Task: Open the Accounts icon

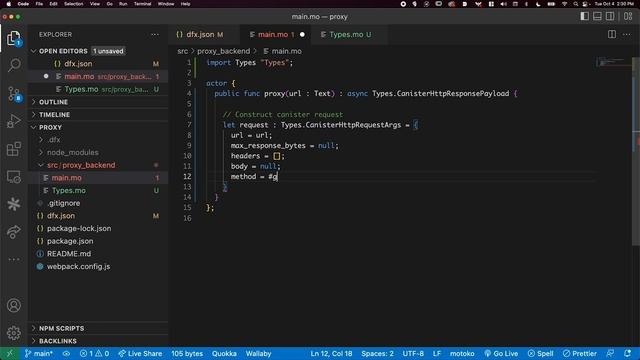Action: click(14, 305)
